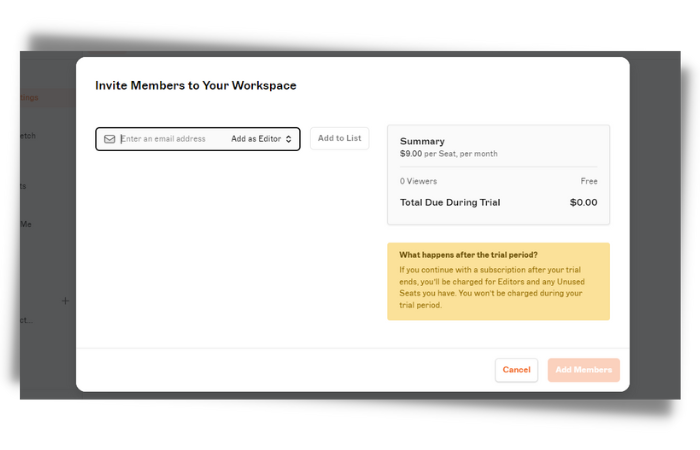700x450 pixels.
Task: Cancel the invite members dialog
Action: pos(516,370)
